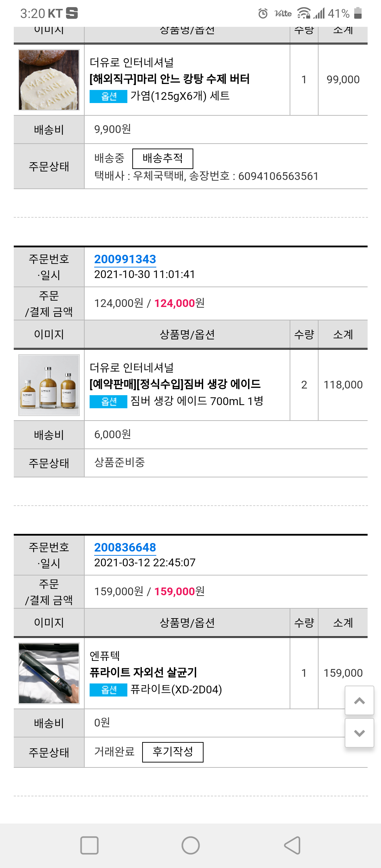This screenshot has width=381, height=868.
Task: Open order number 200836648 link
Action: [125, 548]
